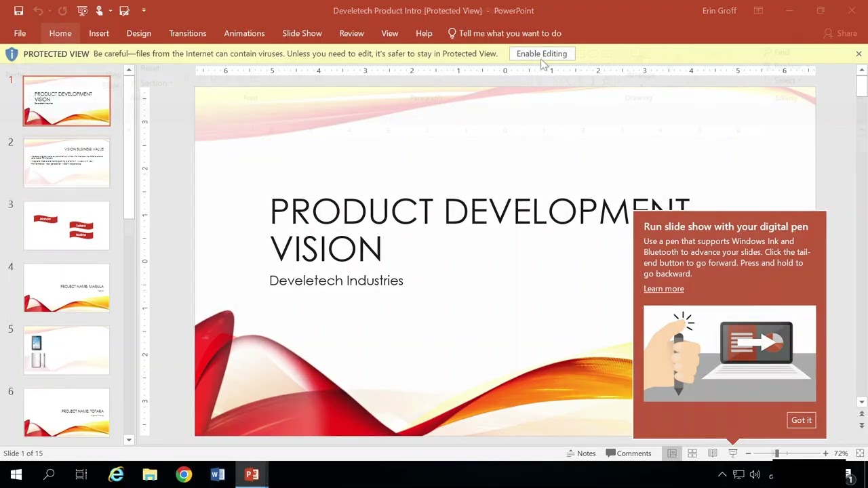The width and height of the screenshot is (868, 488).
Task: Toggle the Comments pane in the status bar
Action: (x=629, y=453)
